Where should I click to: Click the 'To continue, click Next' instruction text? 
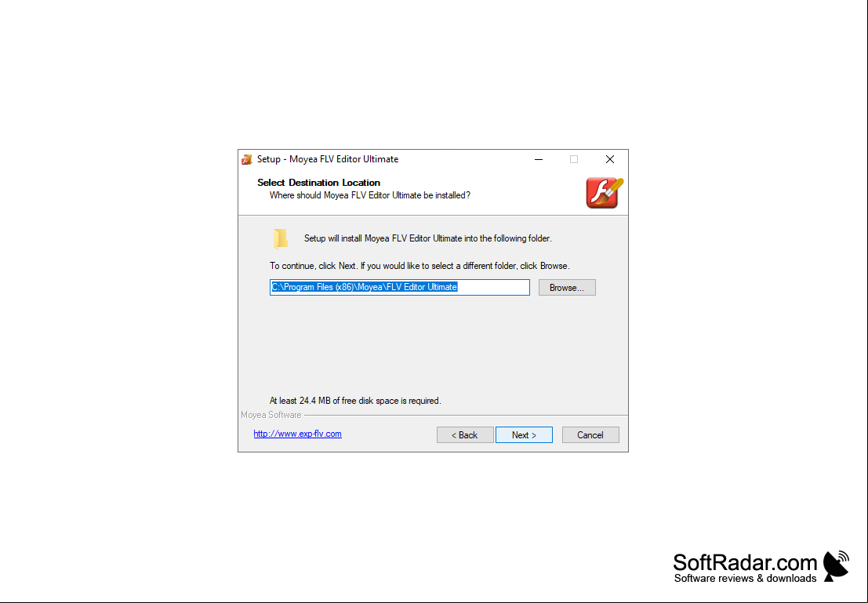(x=419, y=266)
